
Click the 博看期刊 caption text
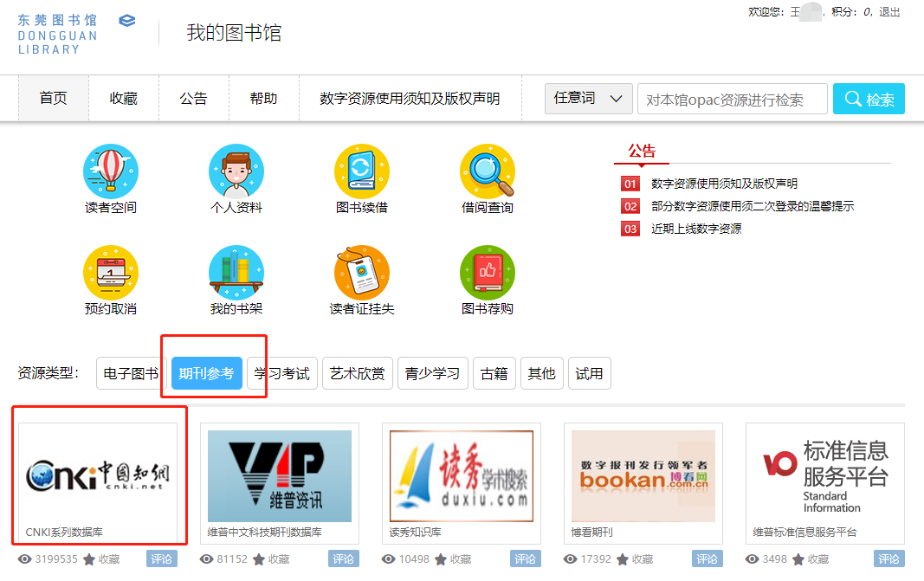click(x=591, y=533)
